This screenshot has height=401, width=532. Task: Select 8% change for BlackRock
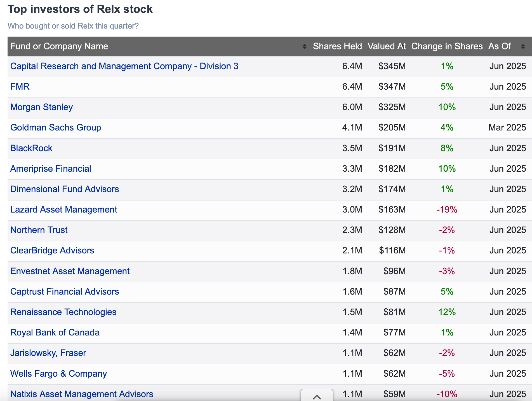pos(447,148)
